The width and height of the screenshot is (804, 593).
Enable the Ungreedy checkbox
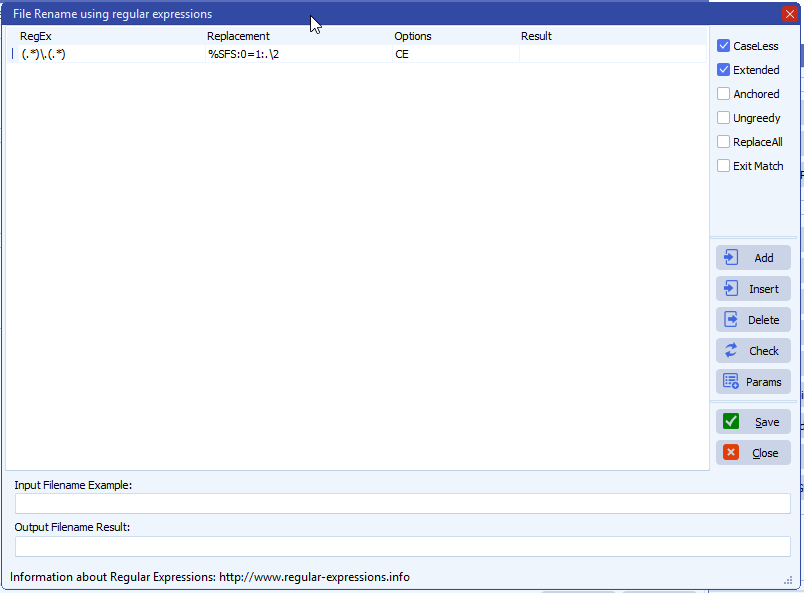point(723,118)
